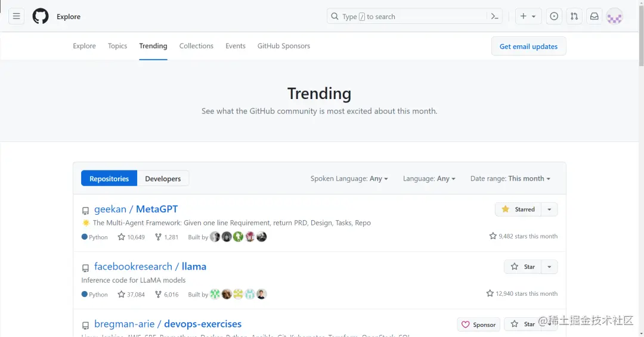Click the sun emoji in MetaGPT description
Viewport: 644px width, 337px height.
click(x=86, y=222)
